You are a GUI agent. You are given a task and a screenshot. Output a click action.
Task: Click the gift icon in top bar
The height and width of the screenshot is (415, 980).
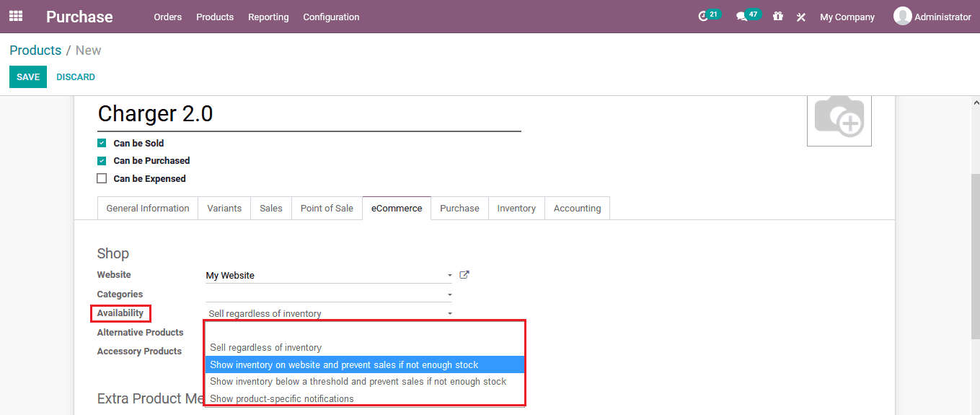point(777,16)
